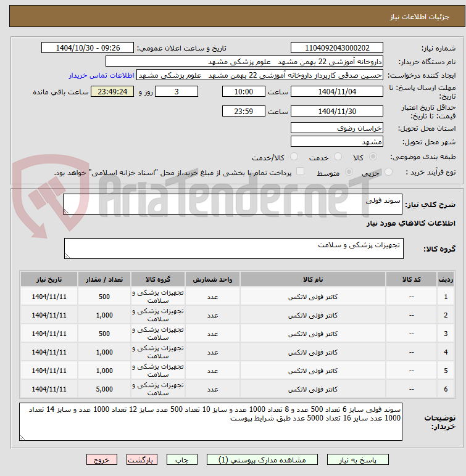Screen dimensions: 466x476
Task: Select the کالا radio button
Action: tap(373, 157)
